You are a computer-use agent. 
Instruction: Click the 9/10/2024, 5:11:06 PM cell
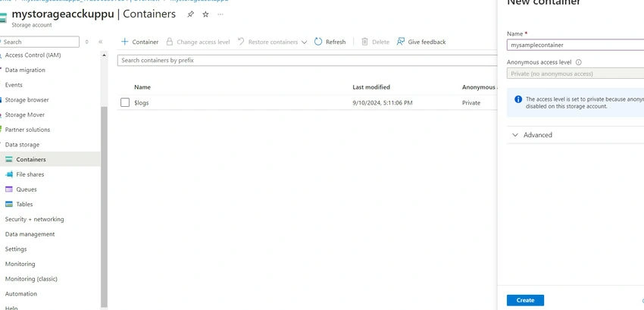point(383,103)
